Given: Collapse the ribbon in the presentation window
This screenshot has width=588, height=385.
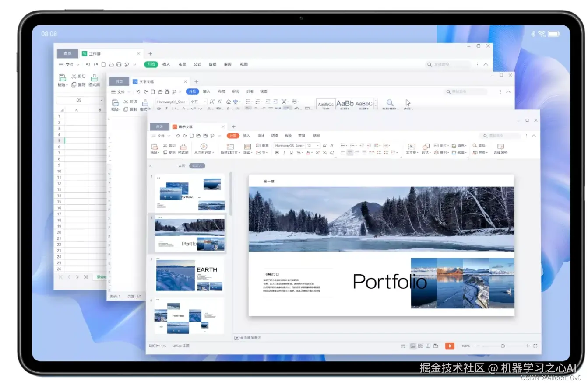Looking at the screenshot, I should 533,136.
